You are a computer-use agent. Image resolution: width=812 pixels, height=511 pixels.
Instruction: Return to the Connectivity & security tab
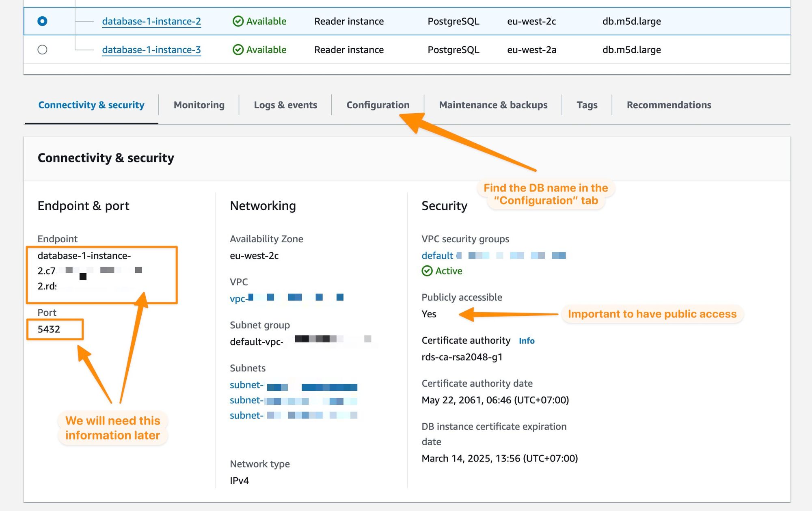tap(90, 105)
